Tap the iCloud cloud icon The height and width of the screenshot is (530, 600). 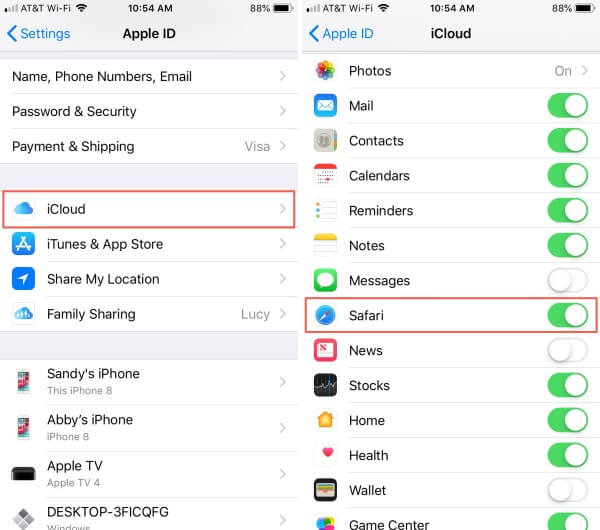23,209
